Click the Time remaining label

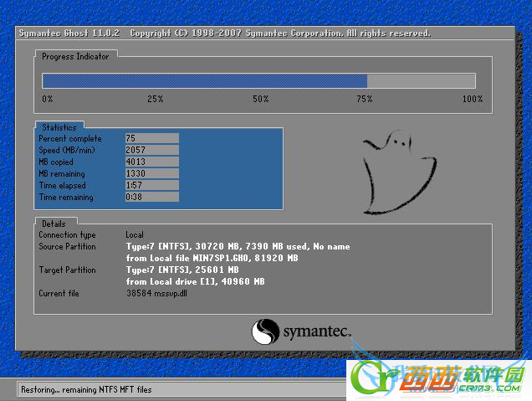tap(66, 198)
